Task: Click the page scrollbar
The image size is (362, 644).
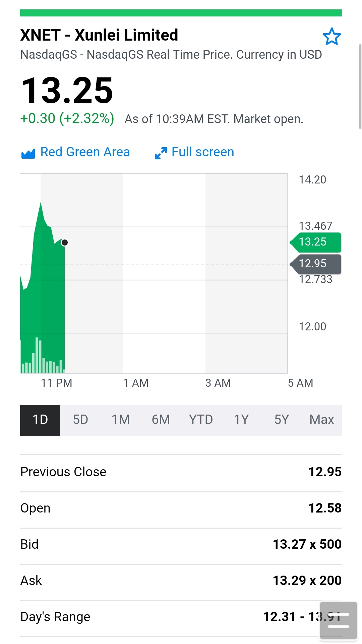Action: pyautogui.click(x=360, y=86)
